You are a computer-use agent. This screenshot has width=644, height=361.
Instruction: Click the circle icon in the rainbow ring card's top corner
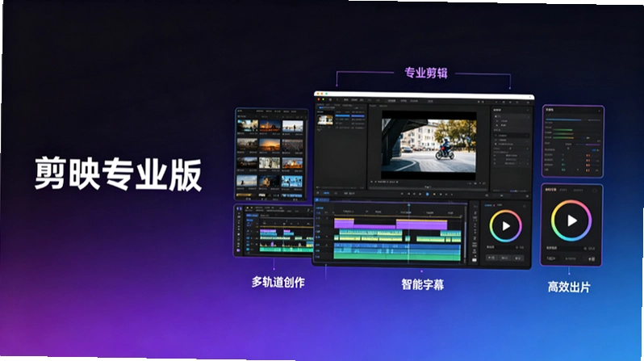point(595,191)
